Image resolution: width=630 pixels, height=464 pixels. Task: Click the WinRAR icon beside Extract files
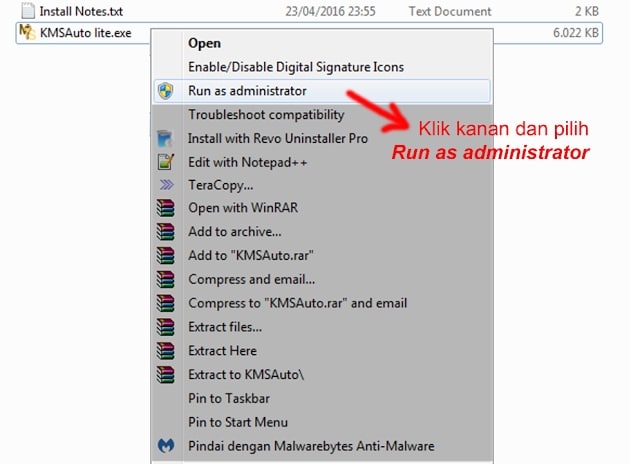tap(166, 327)
